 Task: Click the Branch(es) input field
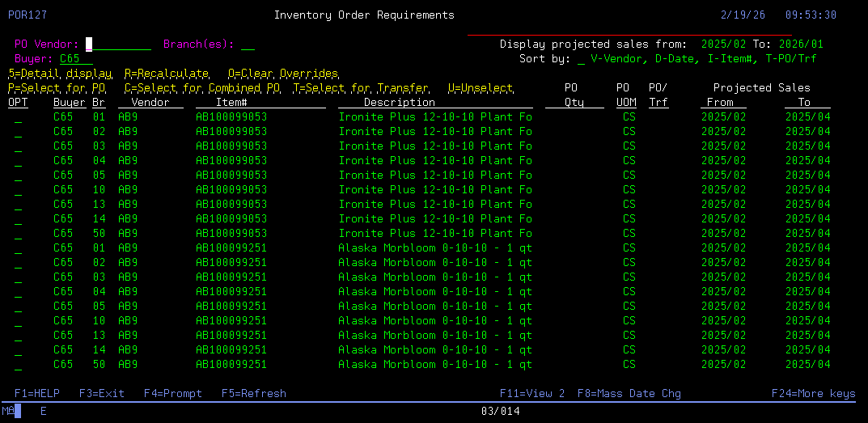tap(248, 44)
